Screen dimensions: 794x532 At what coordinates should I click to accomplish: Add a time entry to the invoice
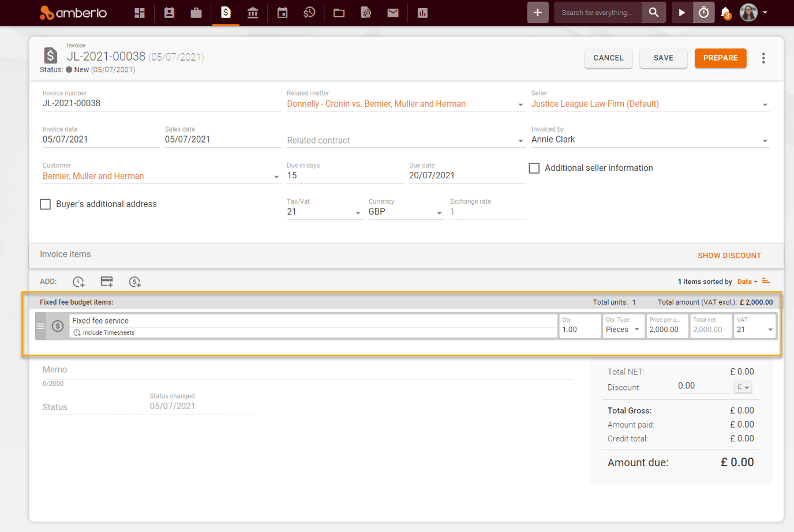78,282
